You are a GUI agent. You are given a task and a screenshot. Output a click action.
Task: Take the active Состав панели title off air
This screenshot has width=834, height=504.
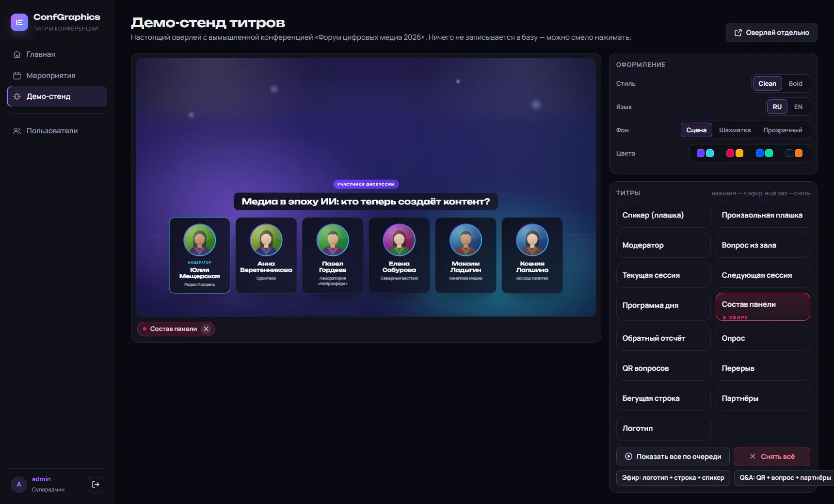coord(763,306)
